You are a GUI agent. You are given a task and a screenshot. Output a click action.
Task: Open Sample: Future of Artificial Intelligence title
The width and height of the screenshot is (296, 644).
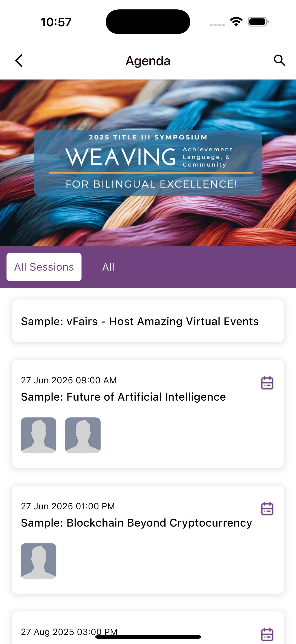[123, 397]
